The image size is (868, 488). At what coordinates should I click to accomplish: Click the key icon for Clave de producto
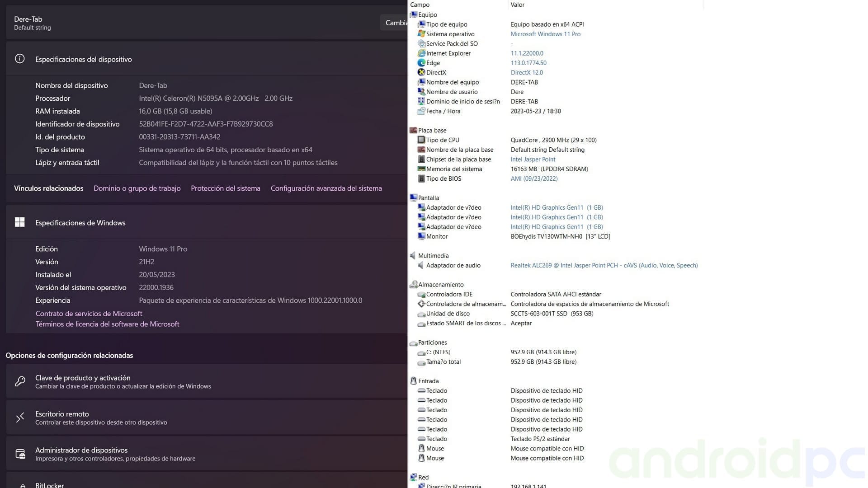point(20,381)
